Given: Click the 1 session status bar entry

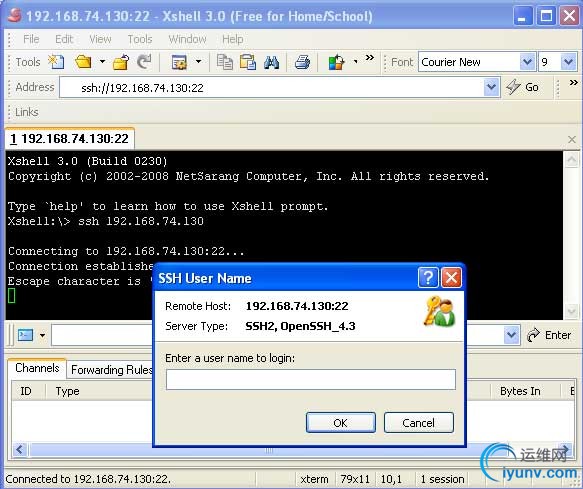Looking at the screenshot, I should [442, 479].
